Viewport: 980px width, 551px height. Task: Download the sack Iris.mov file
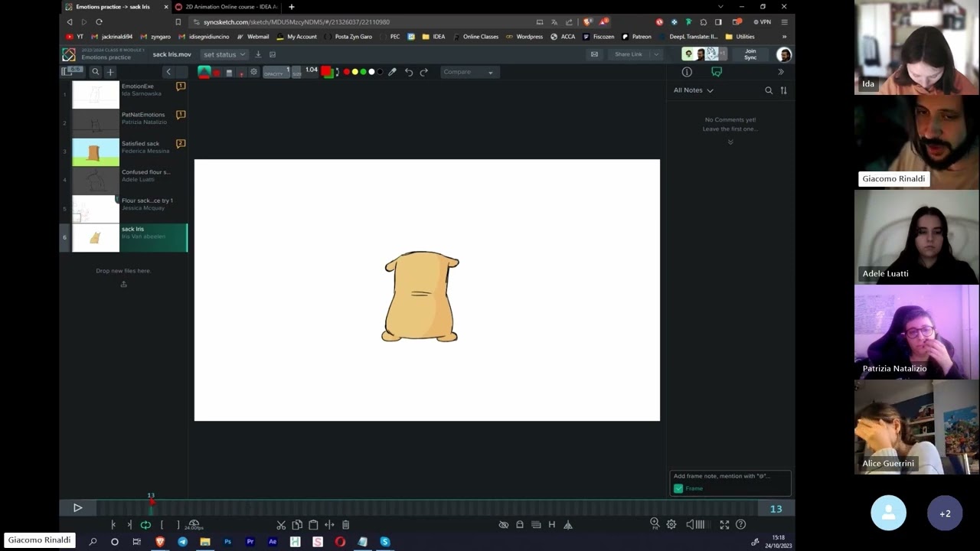[258, 54]
